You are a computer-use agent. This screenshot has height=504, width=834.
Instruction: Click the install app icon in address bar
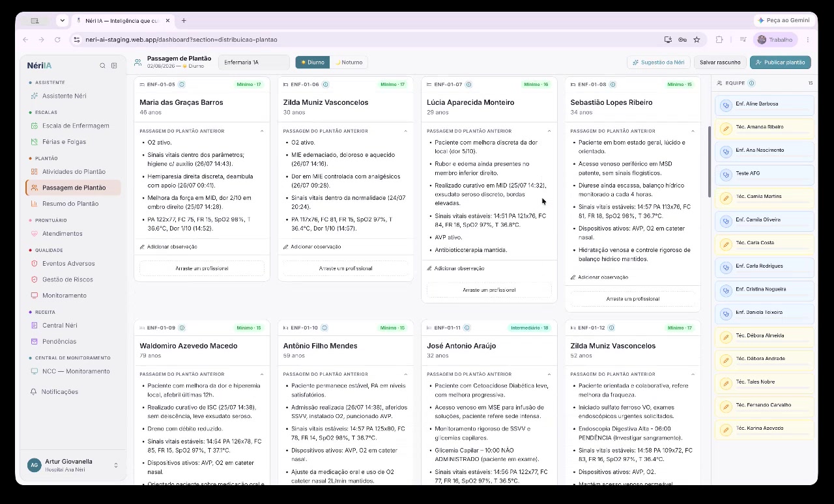(x=668, y=40)
